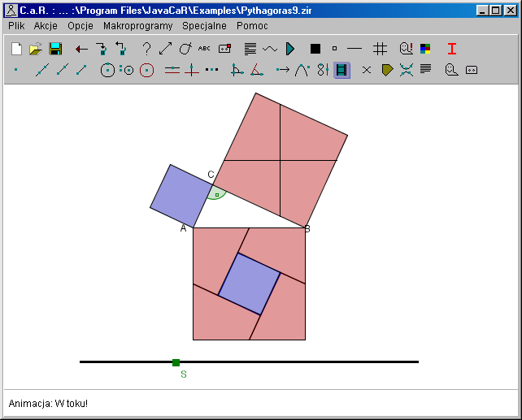Open the Makroprogramy menu
522x420 pixels.
(x=138, y=26)
